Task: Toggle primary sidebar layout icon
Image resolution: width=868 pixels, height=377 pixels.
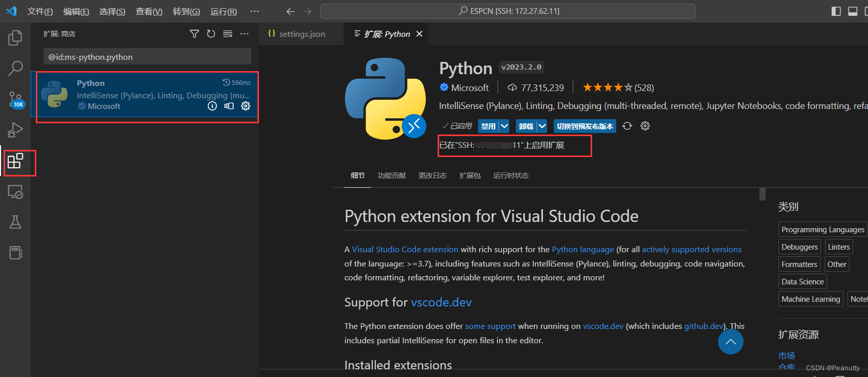Action: coord(836,11)
